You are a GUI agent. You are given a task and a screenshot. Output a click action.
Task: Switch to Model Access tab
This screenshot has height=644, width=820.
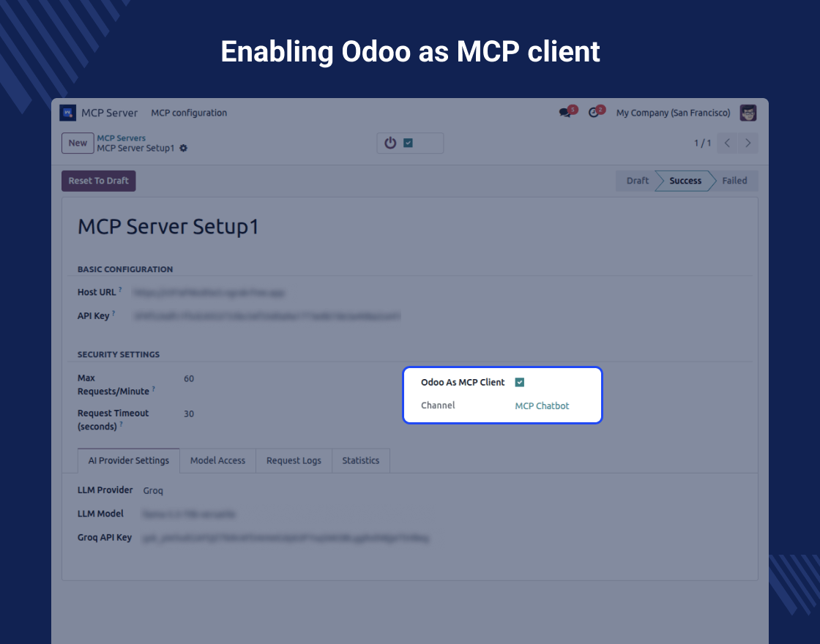(x=217, y=460)
